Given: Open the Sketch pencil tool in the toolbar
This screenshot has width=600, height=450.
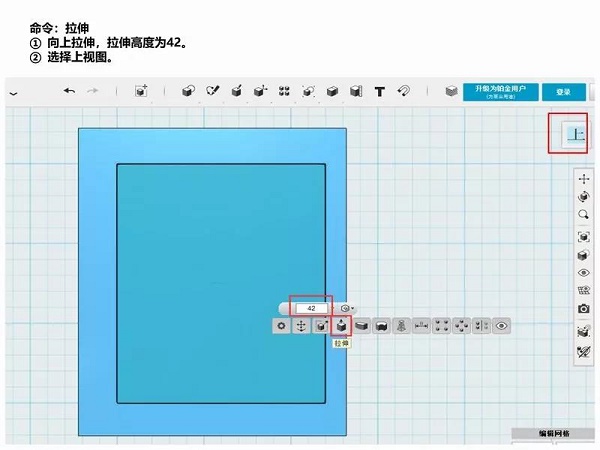Looking at the screenshot, I should tap(212, 91).
